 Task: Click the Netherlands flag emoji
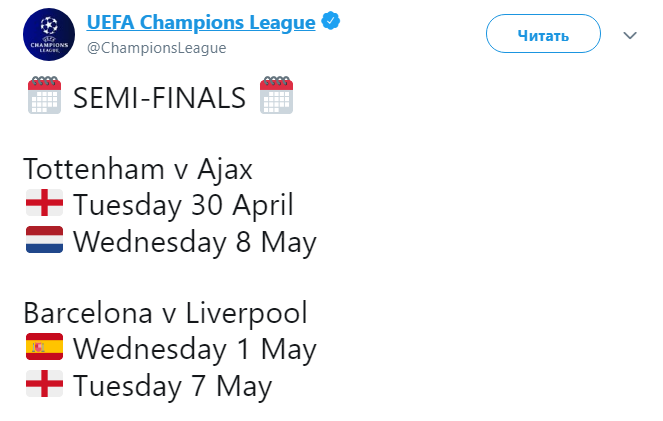click(x=44, y=240)
